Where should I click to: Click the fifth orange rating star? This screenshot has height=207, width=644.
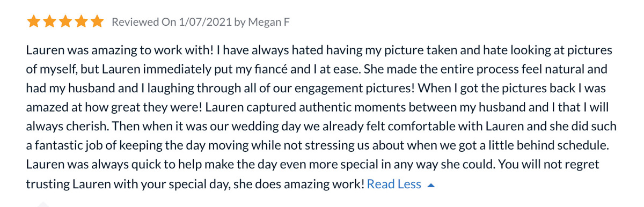point(97,21)
